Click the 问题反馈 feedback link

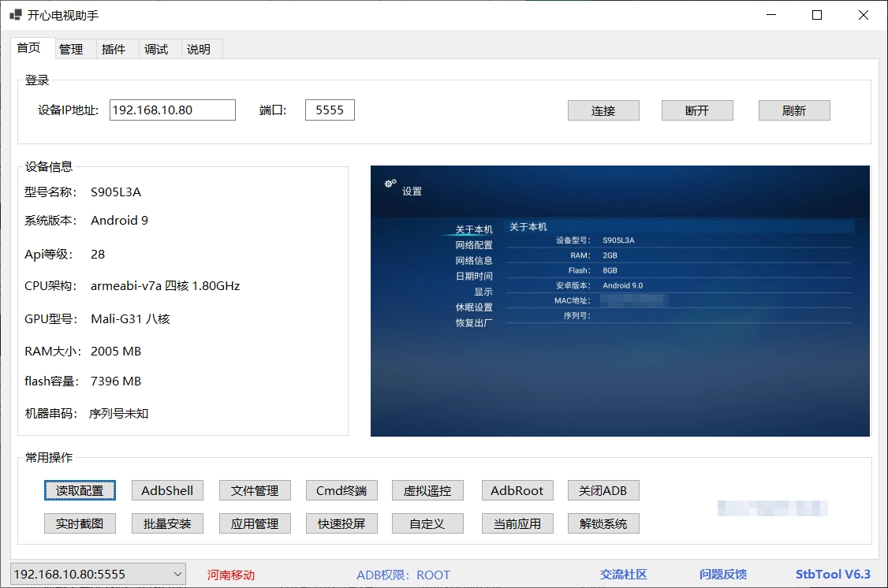(722, 575)
